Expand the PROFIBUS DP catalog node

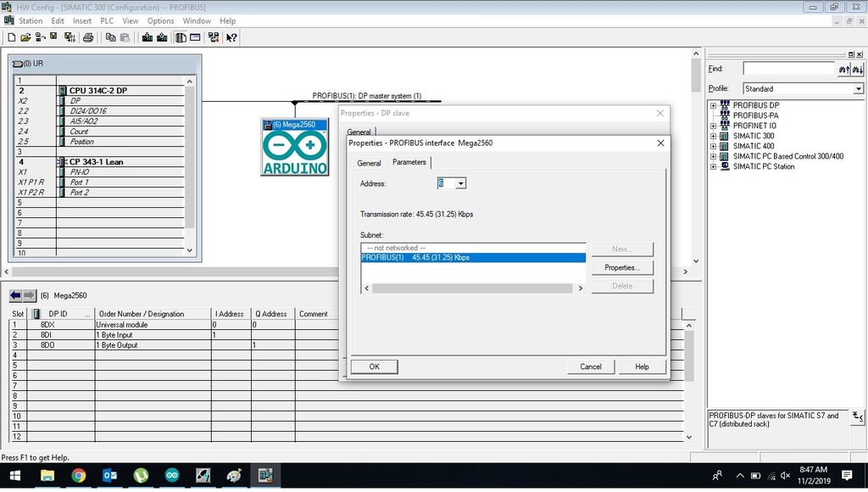[x=713, y=105]
